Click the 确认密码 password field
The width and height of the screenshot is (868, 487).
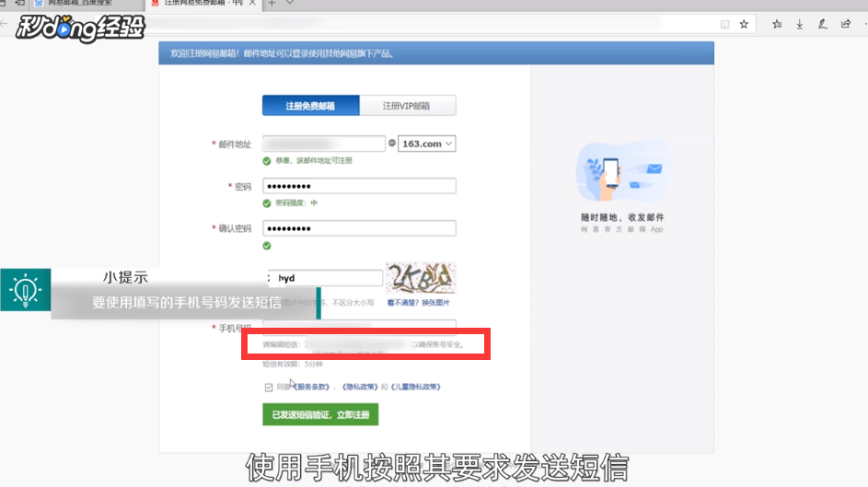[359, 228]
